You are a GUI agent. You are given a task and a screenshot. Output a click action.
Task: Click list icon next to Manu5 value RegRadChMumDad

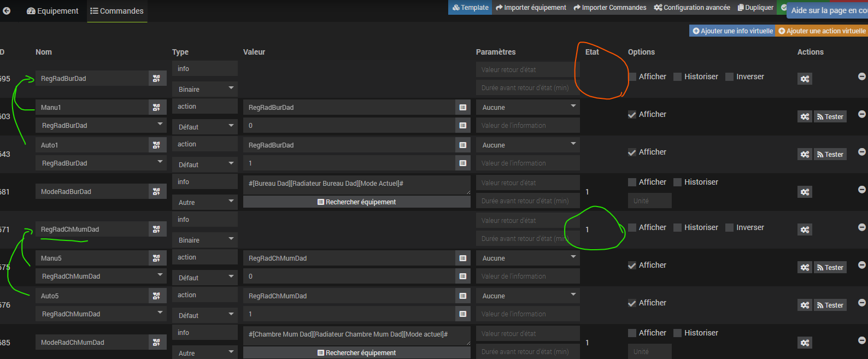(x=463, y=258)
